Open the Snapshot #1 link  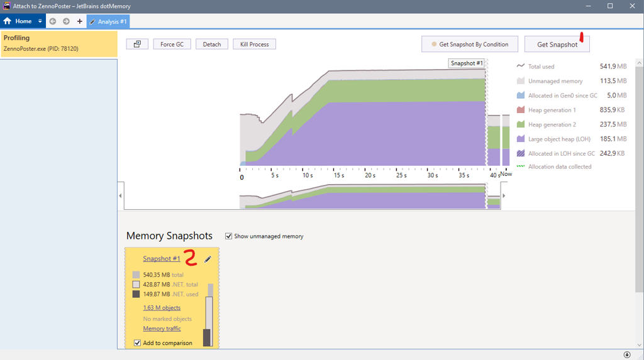coord(162,259)
